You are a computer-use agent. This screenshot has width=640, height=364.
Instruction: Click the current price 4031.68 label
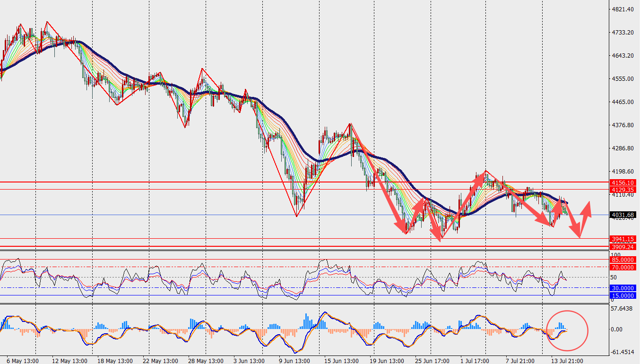point(622,215)
